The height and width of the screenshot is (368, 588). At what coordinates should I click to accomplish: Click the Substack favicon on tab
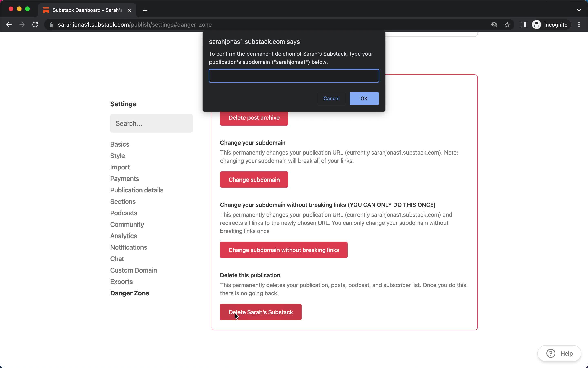click(x=46, y=10)
